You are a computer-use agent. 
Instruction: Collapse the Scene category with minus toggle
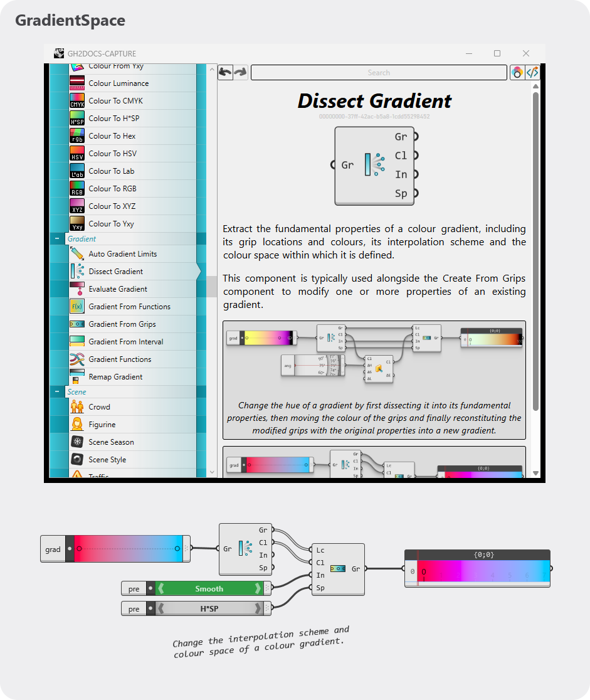(x=57, y=391)
